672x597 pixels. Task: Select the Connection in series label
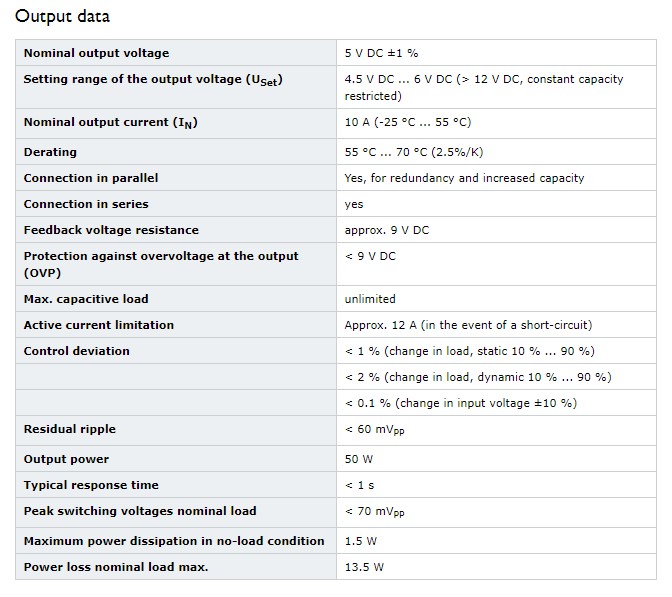point(86,204)
